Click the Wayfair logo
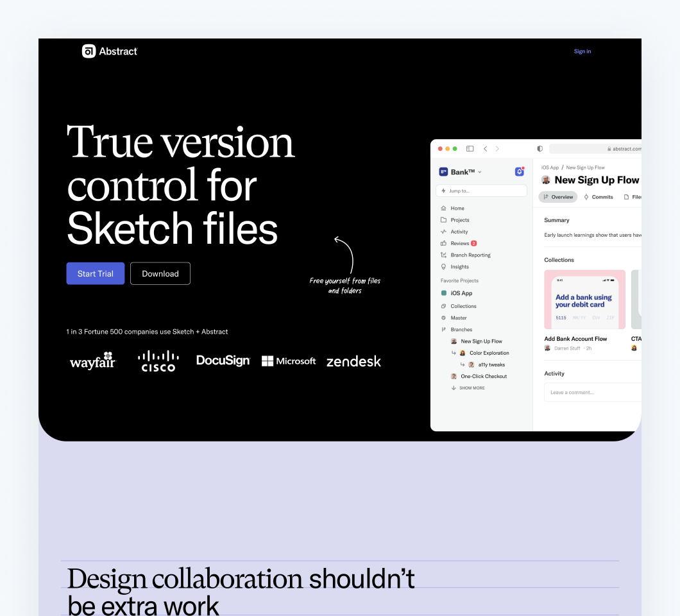The image size is (680, 616). (93, 361)
